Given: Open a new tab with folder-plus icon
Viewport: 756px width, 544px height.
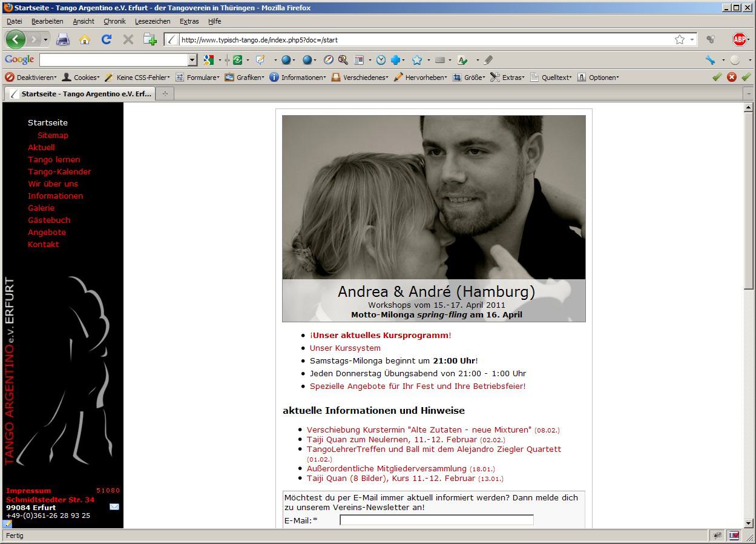Looking at the screenshot, I should tap(150, 39).
